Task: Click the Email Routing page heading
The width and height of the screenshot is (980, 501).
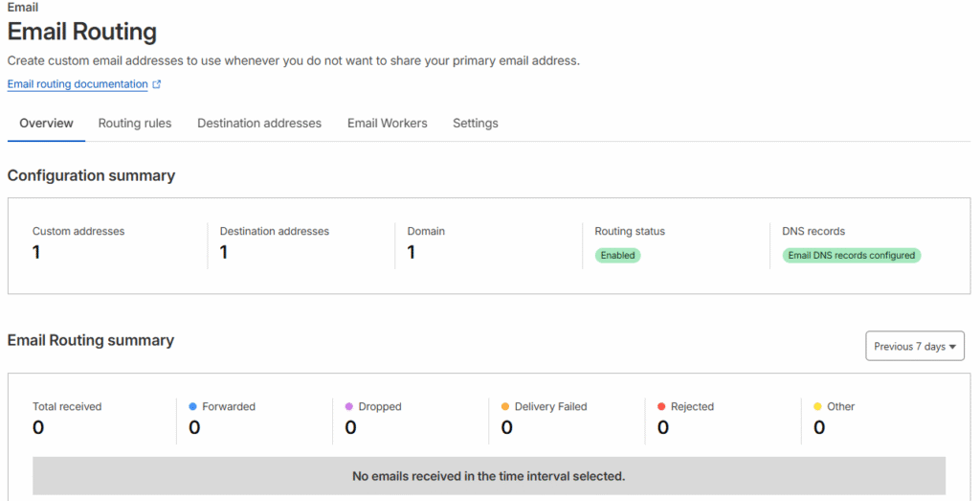Action: point(82,32)
